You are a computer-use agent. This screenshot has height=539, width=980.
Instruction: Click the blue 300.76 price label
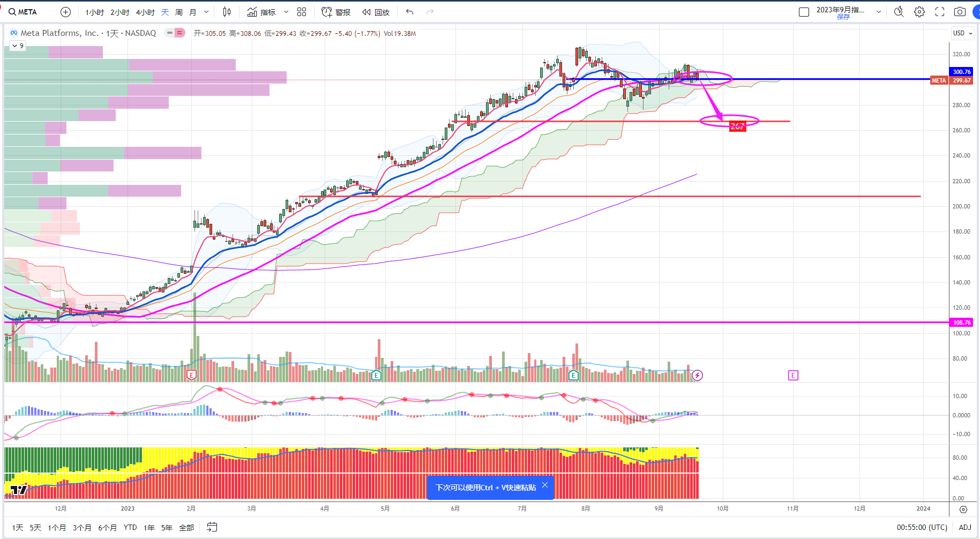[962, 72]
